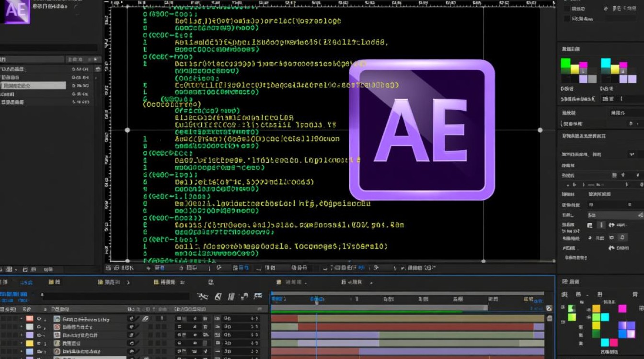Click the right-edge midpoint handle of the viewer frame
The height and width of the screenshot is (359, 644).
click(540, 130)
